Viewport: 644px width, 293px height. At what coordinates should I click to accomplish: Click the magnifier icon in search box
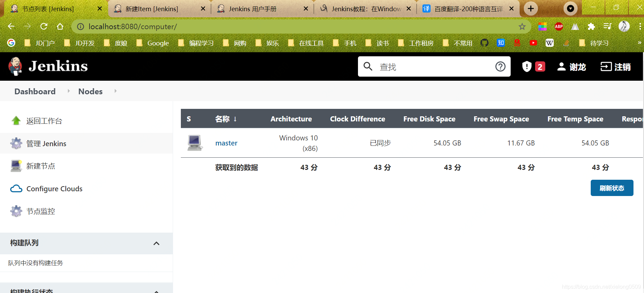tap(368, 66)
